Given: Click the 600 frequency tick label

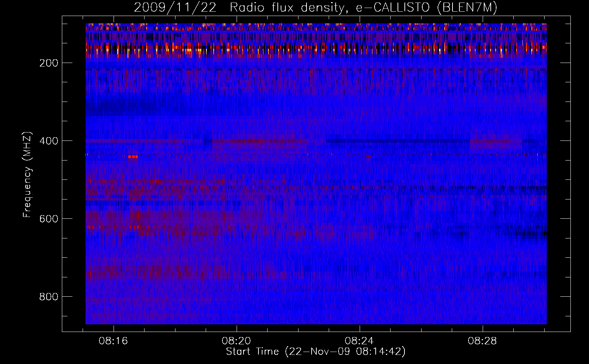Looking at the screenshot, I should tap(49, 219).
